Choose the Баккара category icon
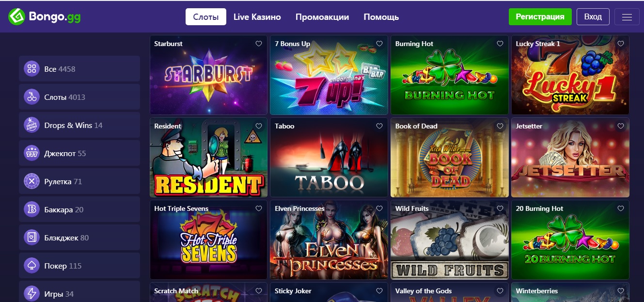 tap(31, 210)
